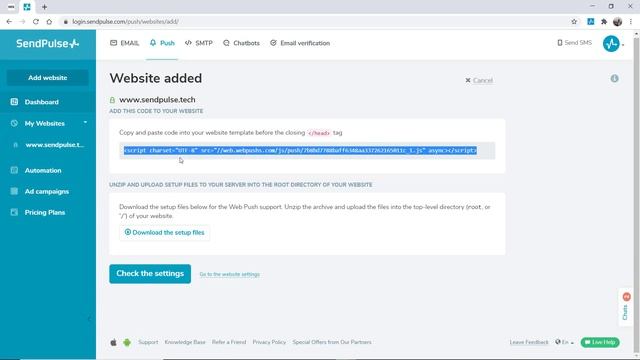
Task: Download the setup files
Action: point(164,232)
